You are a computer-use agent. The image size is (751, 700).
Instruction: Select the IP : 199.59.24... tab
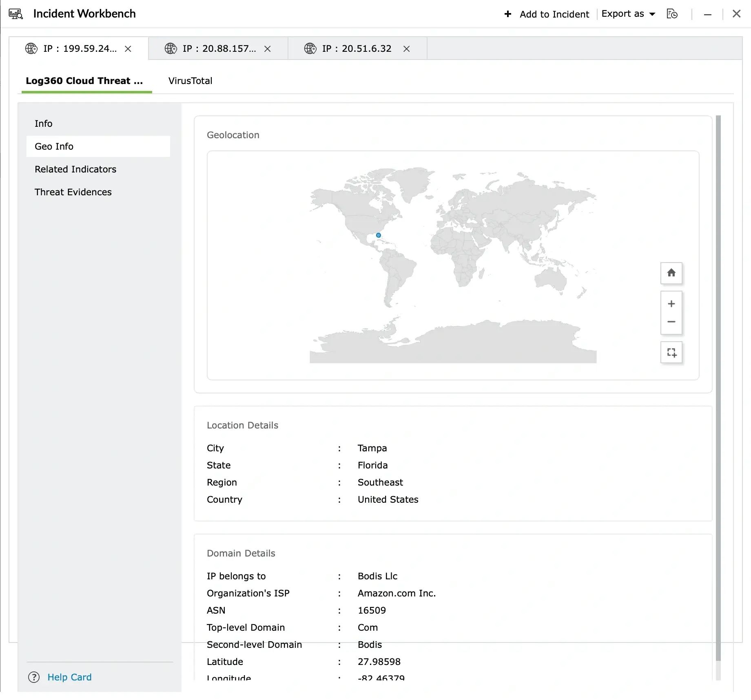tap(79, 49)
